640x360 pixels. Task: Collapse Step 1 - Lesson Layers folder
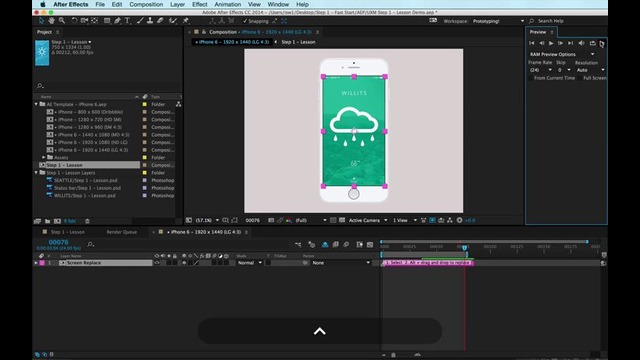coord(36,173)
